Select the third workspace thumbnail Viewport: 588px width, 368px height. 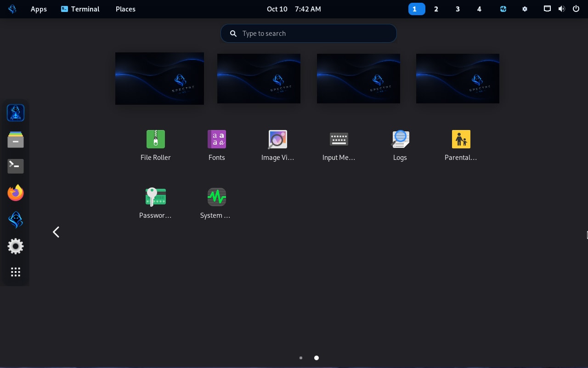click(358, 79)
